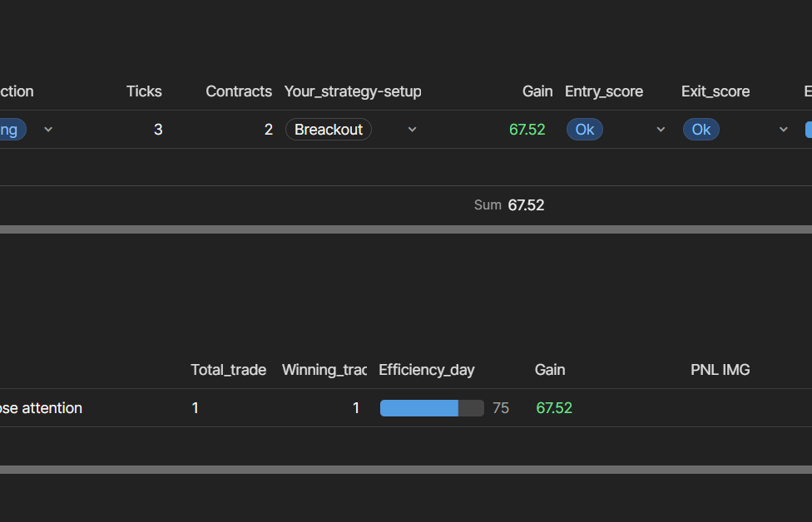Viewport: 812px width, 522px height.
Task: Click the Ticks column header
Action: pyautogui.click(x=144, y=91)
